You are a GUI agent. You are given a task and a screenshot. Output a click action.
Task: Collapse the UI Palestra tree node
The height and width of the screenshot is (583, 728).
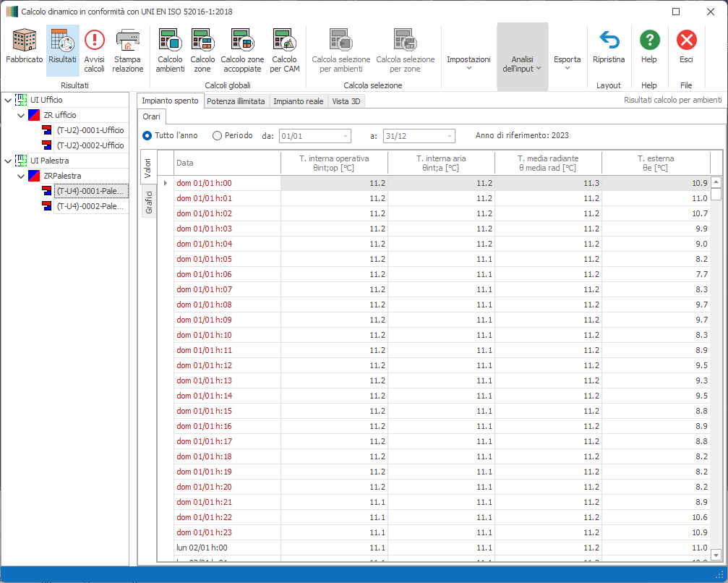tap(8, 161)
